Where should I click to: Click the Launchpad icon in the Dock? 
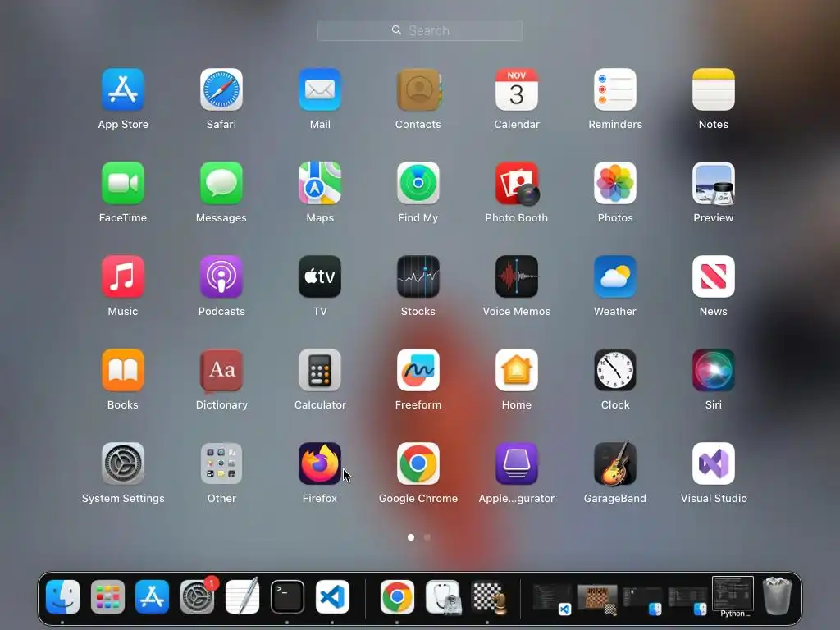point(107,596)
